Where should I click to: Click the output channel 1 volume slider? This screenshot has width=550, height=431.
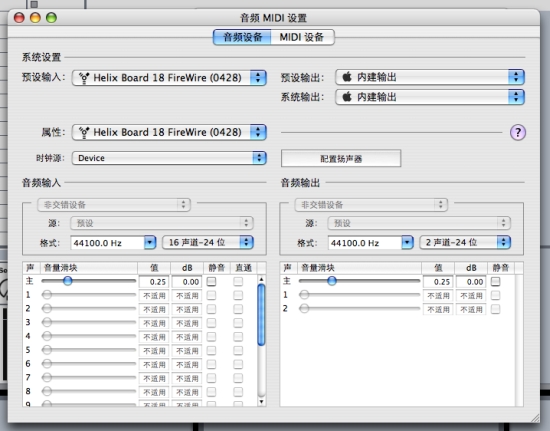[x=359, y=295]
